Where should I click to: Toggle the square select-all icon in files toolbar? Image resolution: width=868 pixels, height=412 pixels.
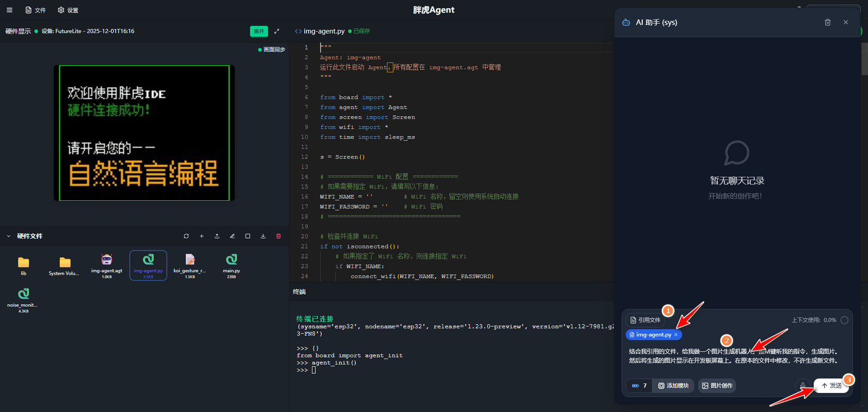pos(247,236)
